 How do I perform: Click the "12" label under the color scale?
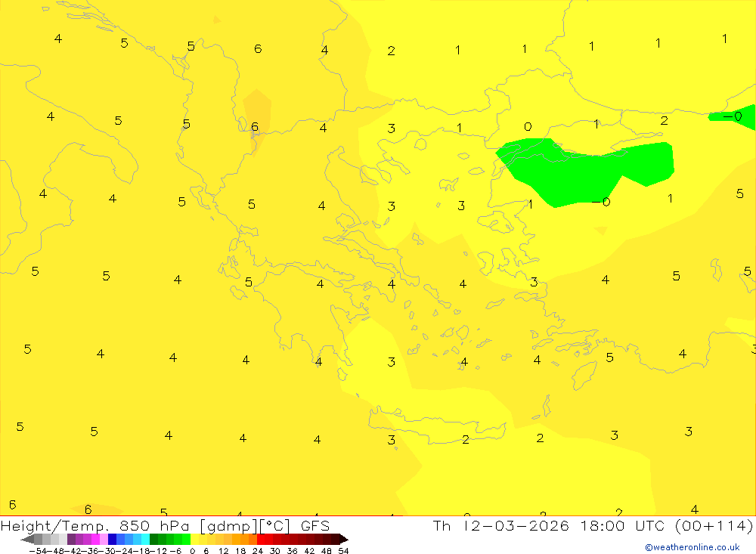[223, 551]
